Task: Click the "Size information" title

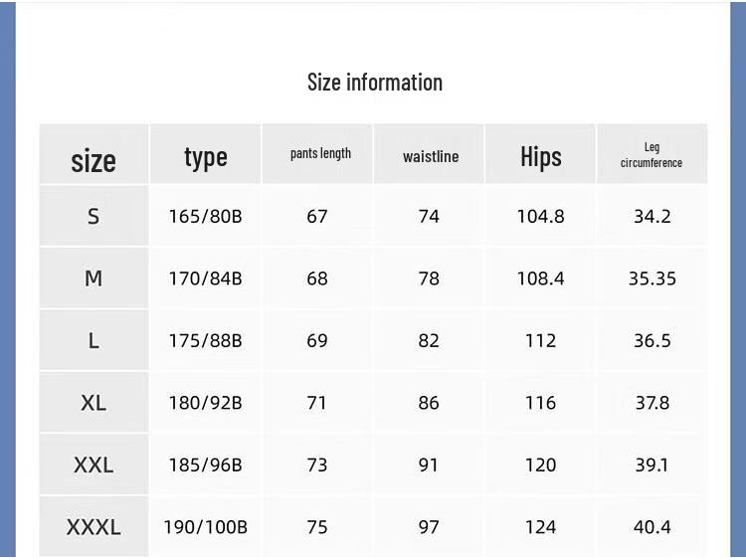Action: (375, 83)
